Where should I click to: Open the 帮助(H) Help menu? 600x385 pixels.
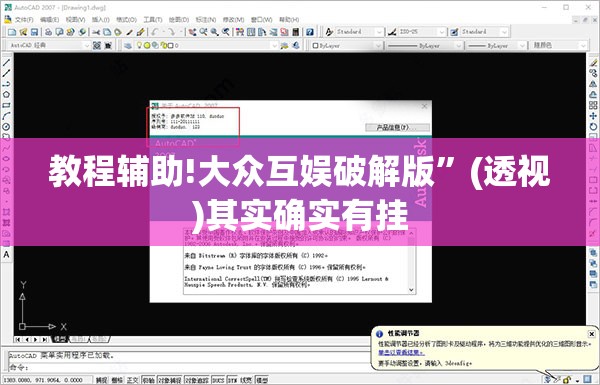click(289, 20)
